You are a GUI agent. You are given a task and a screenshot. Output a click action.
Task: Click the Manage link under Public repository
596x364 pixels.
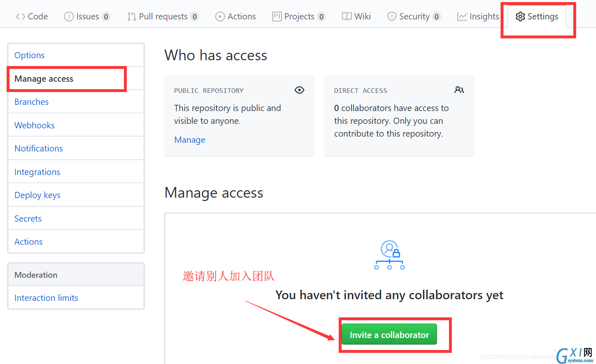190,140
